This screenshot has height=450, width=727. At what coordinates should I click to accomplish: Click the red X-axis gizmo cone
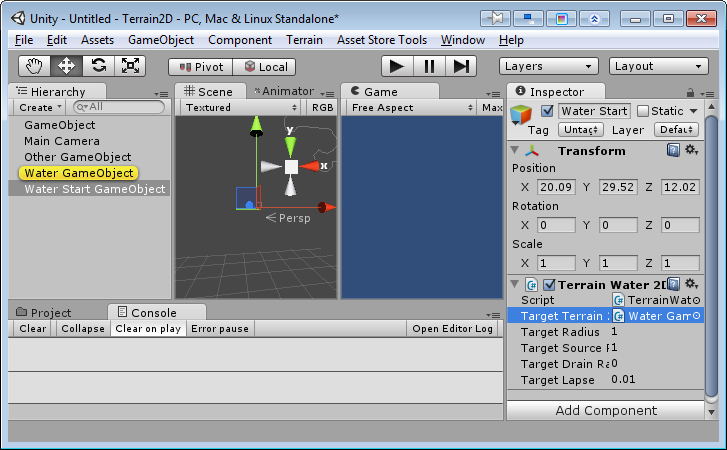pos(310,166)
